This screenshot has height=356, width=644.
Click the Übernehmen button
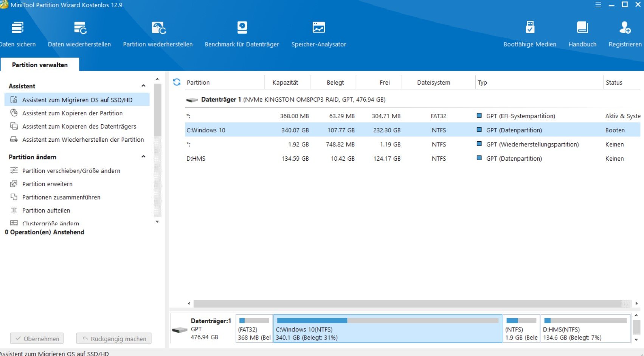pyautogui.click(x=37, y=339)
